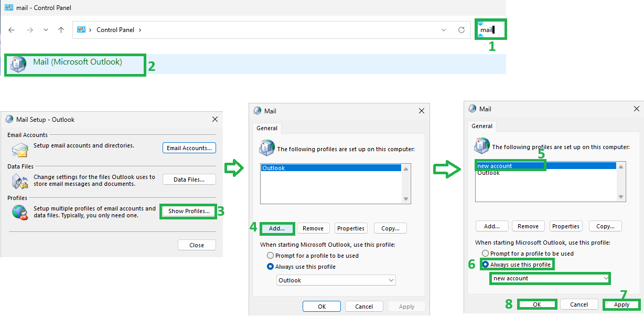Open the Mail (Microsoft Outlook) link

(78, 62)
